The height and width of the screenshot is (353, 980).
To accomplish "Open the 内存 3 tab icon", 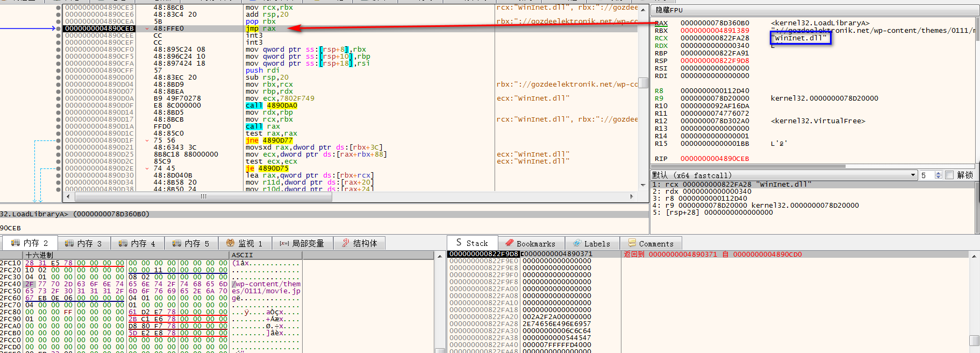I will [x=69, y=243].
